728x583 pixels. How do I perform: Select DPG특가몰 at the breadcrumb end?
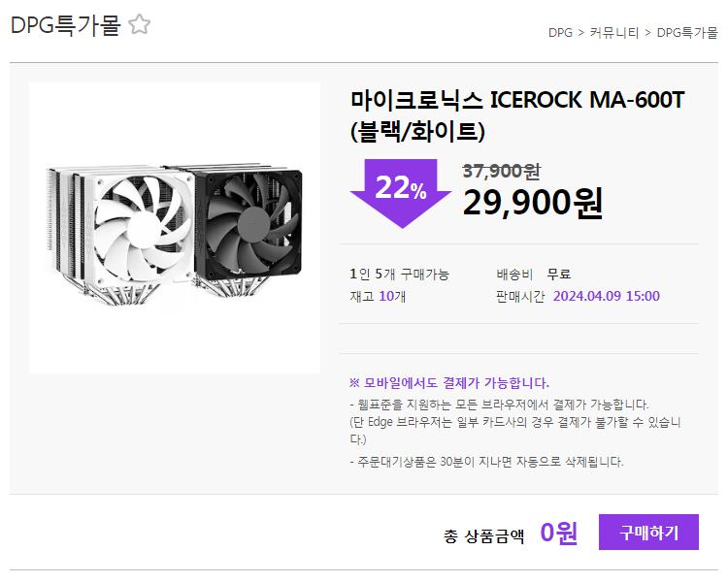(687, 33)
